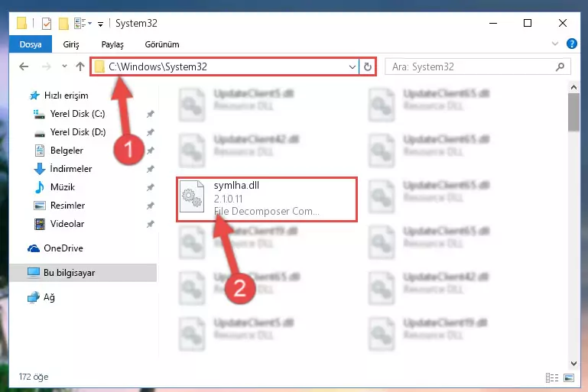588x392 pixels.
Task: Select OneDrive in navigation pane
Action: (63, 248)
